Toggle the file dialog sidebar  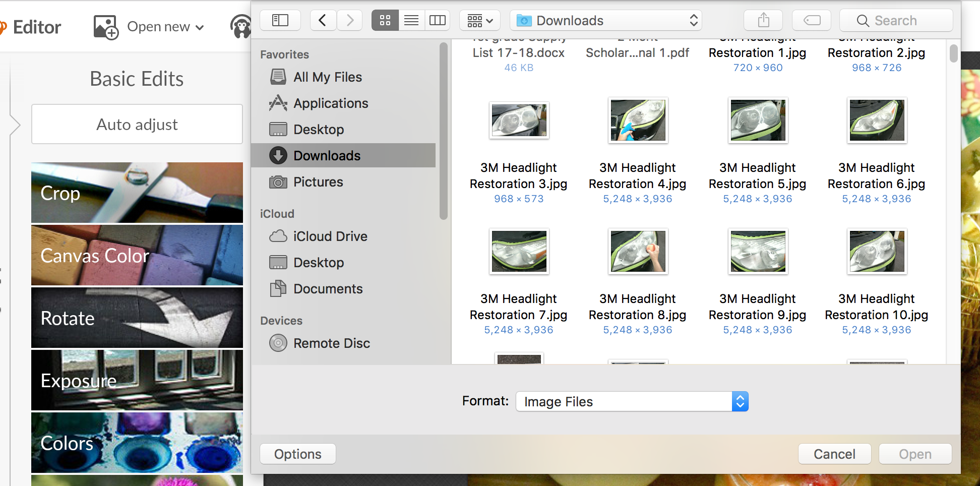point(280,20)
